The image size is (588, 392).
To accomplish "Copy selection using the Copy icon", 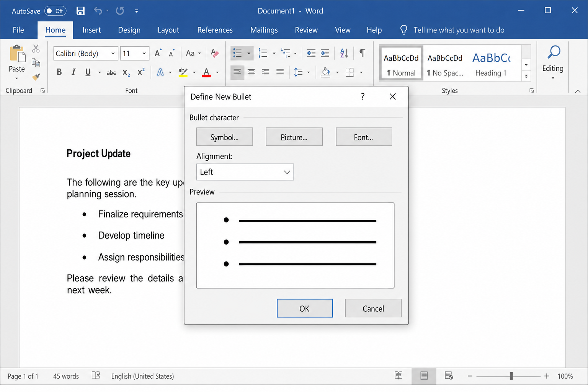I will pos(36,63).
